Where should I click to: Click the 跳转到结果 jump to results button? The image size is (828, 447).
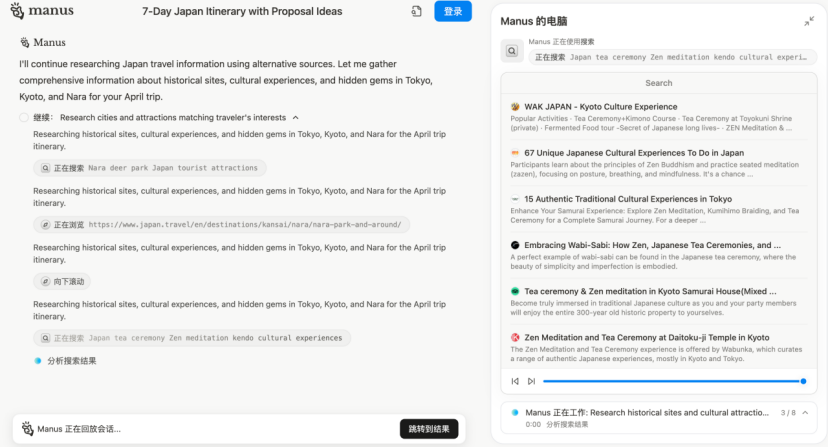(429, 429)
